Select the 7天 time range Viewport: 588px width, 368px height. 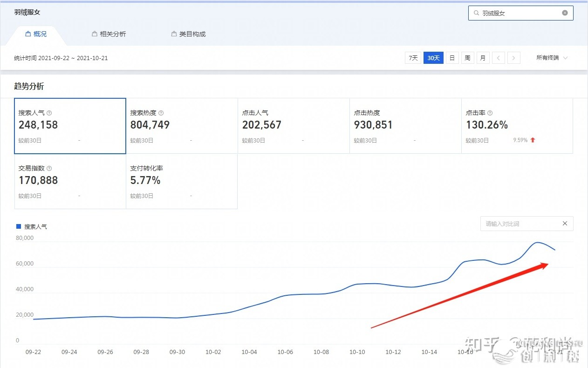(x=413, y=58)
